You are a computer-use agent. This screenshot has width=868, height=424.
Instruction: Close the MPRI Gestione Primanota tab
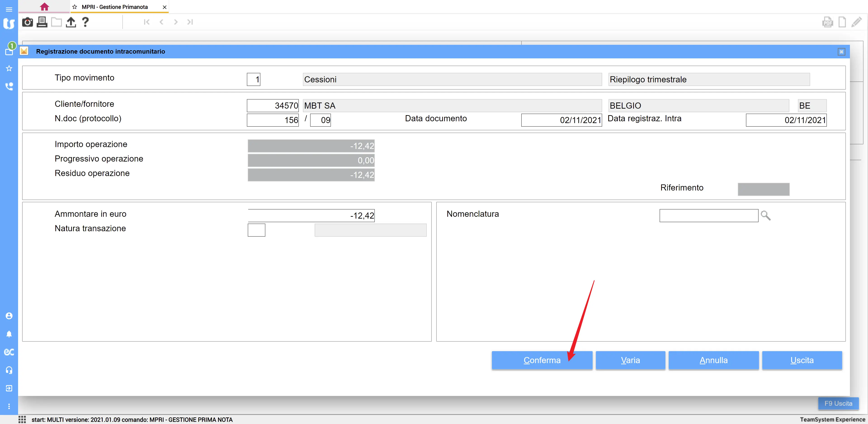tap(164, 7)
